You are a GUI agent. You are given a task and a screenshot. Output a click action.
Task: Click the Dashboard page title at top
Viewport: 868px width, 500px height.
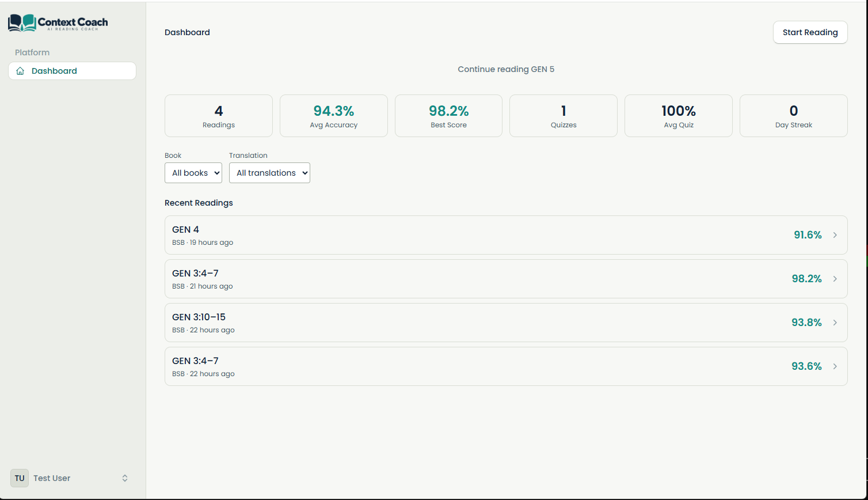coord(187,32)
